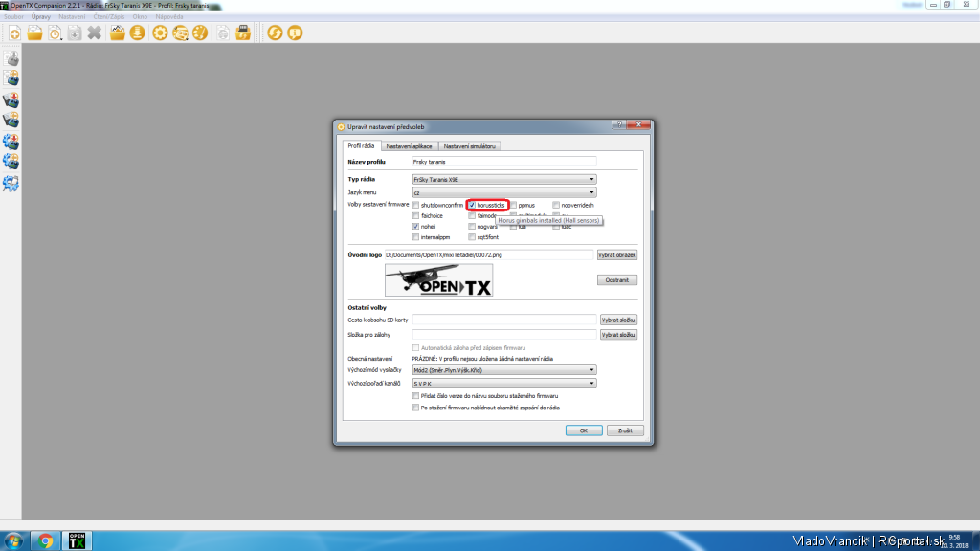This screenshot has width=980, height=551.
Task: Confirm the dialog with OK
Action: point(584,430)
